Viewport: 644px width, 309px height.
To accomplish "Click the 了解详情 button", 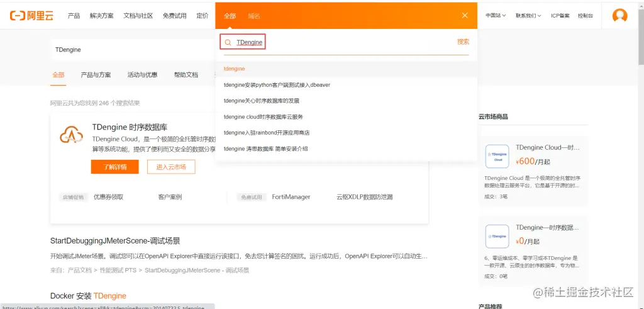I will 115,167.
